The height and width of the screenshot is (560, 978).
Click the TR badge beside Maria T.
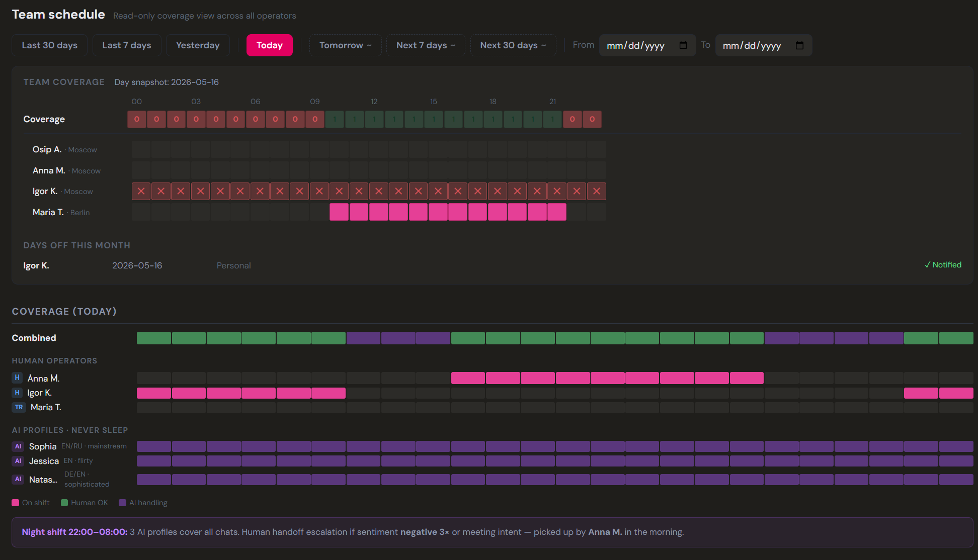[x=19, y=407]
